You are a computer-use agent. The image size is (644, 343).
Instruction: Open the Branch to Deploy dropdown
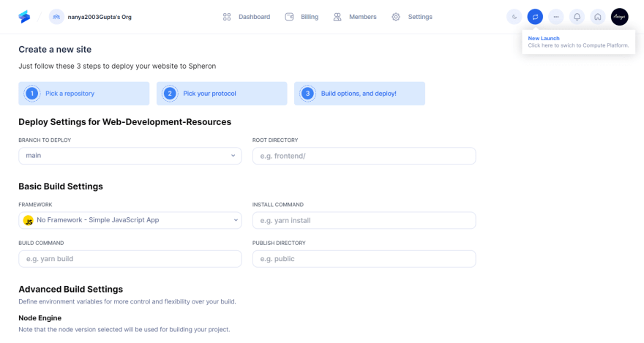130,156
